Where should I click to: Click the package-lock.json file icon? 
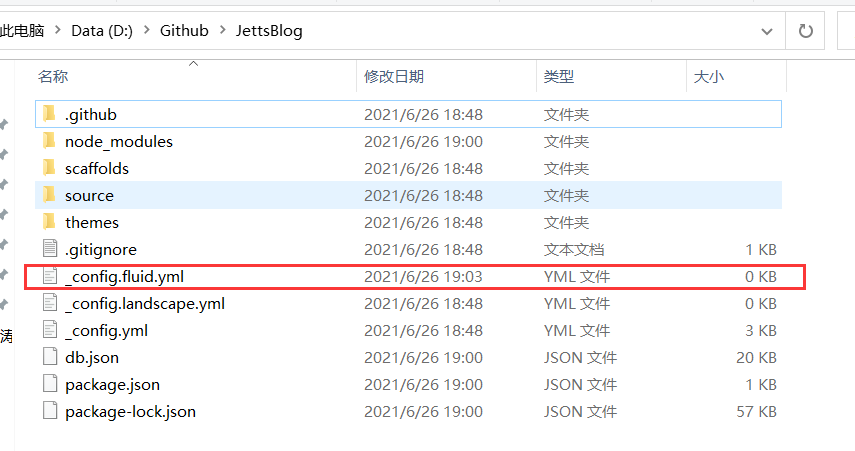point(50,411)
